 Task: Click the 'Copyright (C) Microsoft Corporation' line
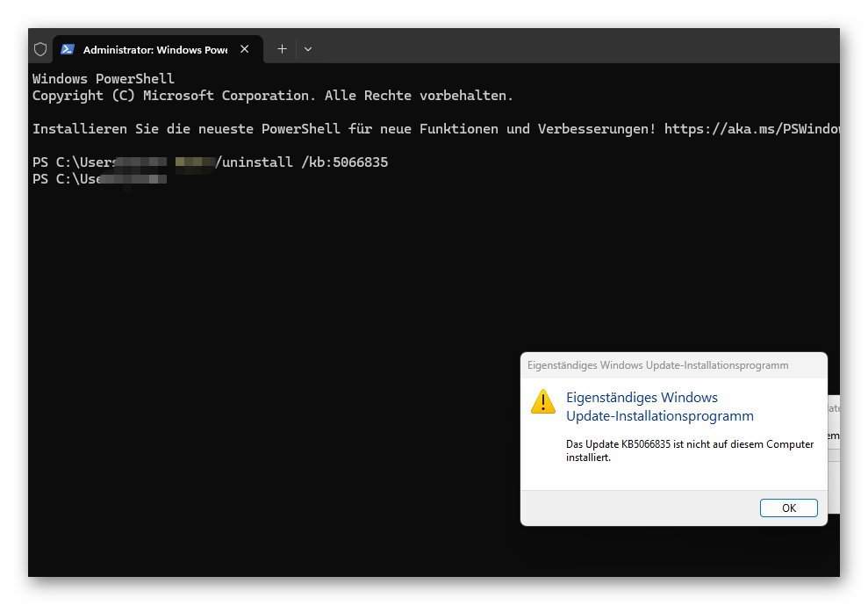(x=273, y=96)
